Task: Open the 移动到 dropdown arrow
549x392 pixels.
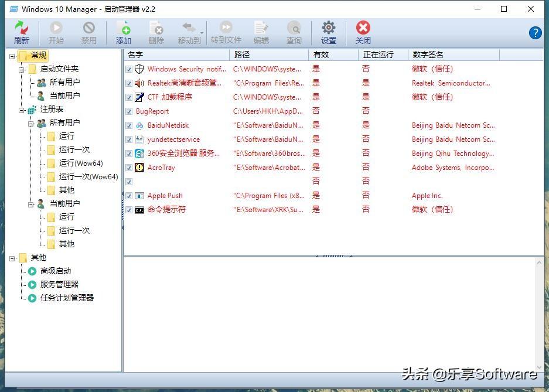Action: tap(202, 33)
